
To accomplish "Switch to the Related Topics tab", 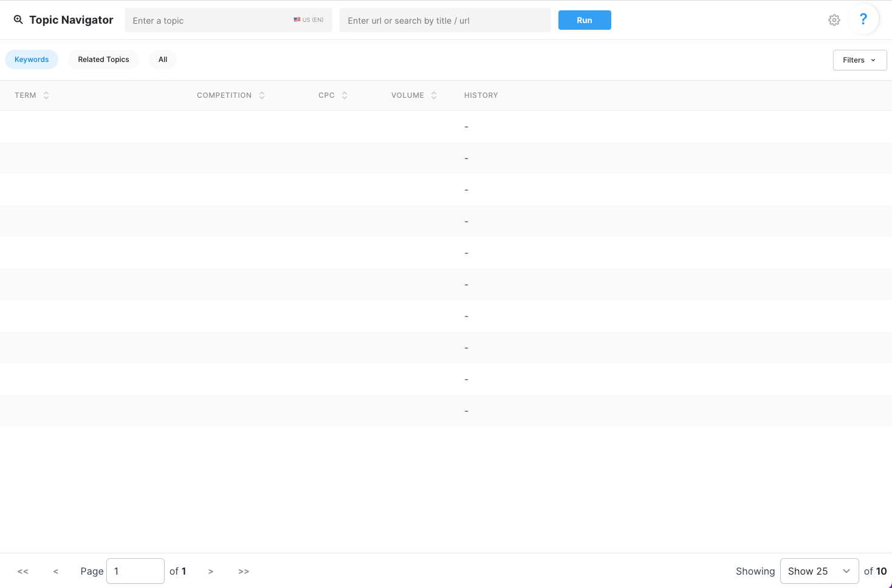I will 103,60.
